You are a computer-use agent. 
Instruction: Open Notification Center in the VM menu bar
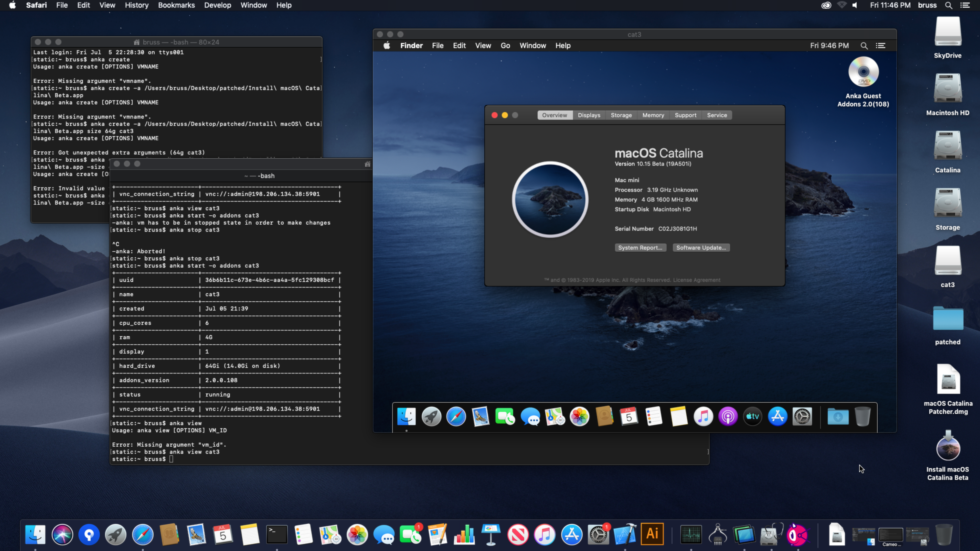click(880, 46)
